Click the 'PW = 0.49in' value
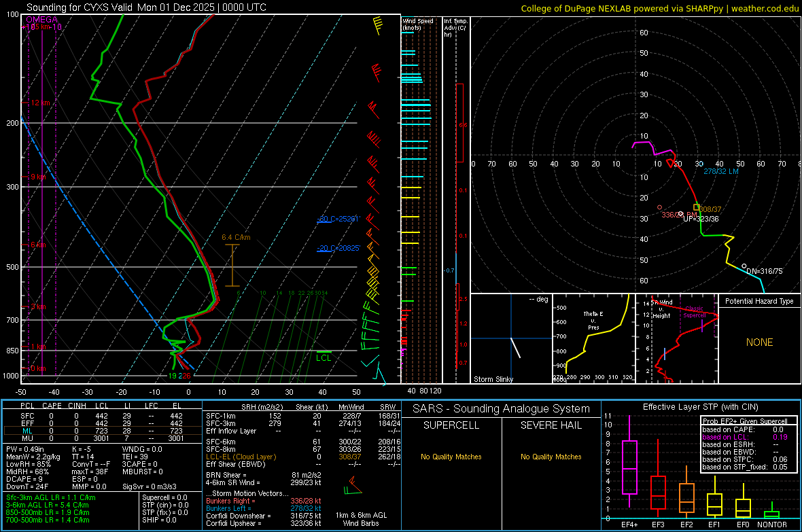Screen dimensions: 802x532 click(x=25, y=449)
